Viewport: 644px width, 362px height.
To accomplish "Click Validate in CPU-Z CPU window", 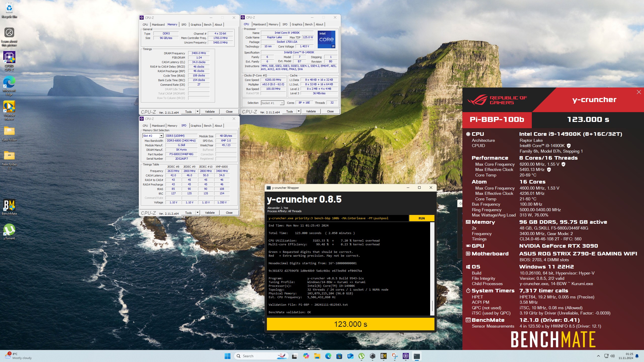I will point(311,111).
